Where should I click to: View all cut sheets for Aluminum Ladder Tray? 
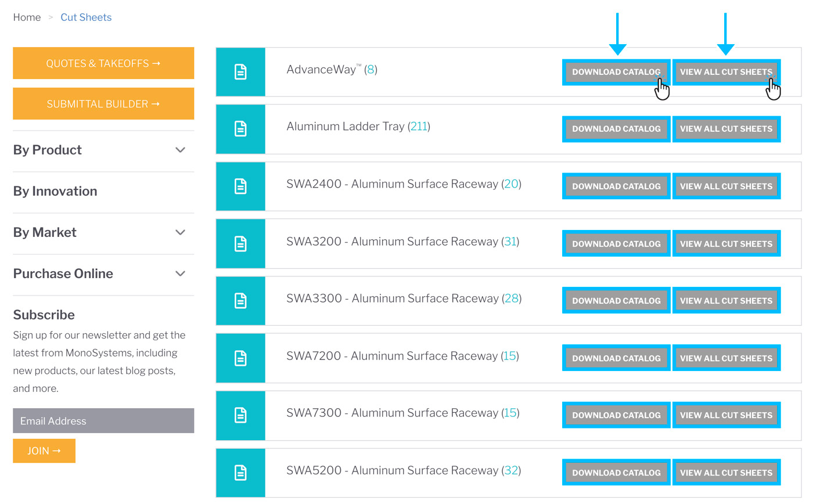pyautogui.click(x=726, y=129)
